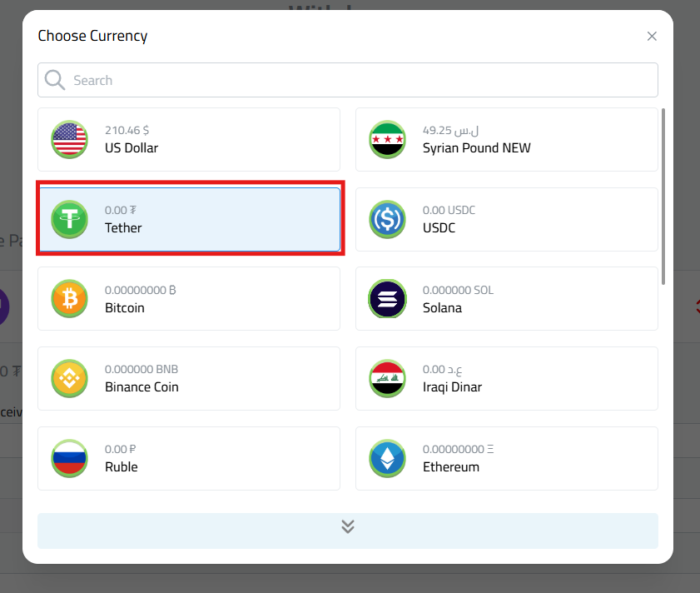The width and height of the screenshot is (700, 593).
Task: Click the 0.000000 BNB balance
Action: click(x=141, y=369)
